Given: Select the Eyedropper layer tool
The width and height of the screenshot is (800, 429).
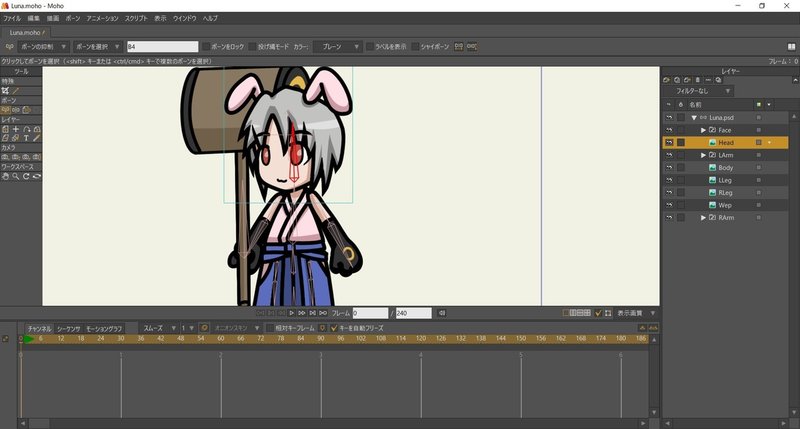Looking at the screenshot, I should pos(37,138).
